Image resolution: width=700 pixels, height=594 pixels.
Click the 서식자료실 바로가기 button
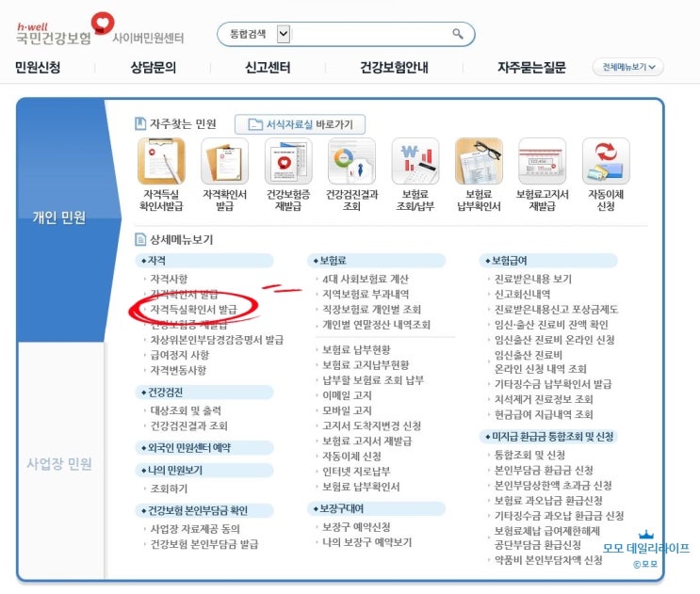pyautogui.click(x=300, y=124)
